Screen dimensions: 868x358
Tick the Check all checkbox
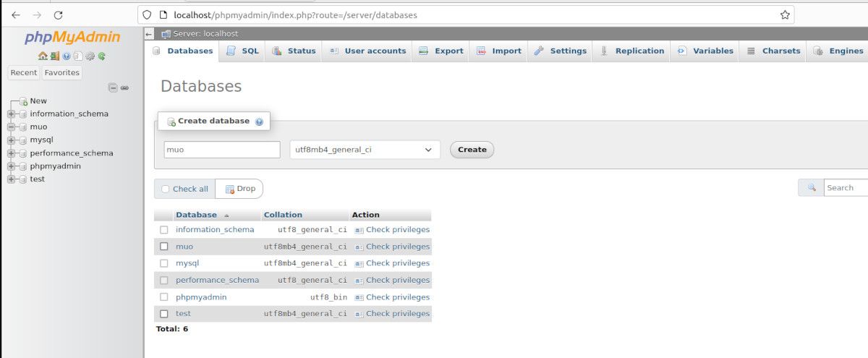click(x=166, y=189)
